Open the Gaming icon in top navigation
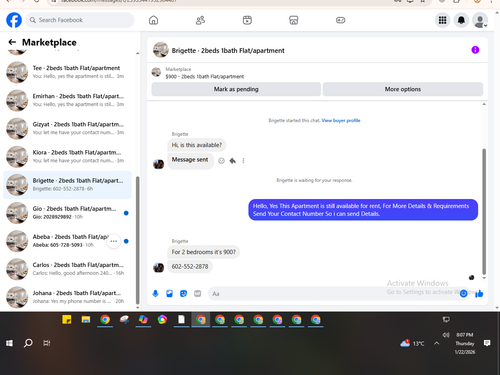The width and height of the screenshot is (500, 375). pos(340,20)
